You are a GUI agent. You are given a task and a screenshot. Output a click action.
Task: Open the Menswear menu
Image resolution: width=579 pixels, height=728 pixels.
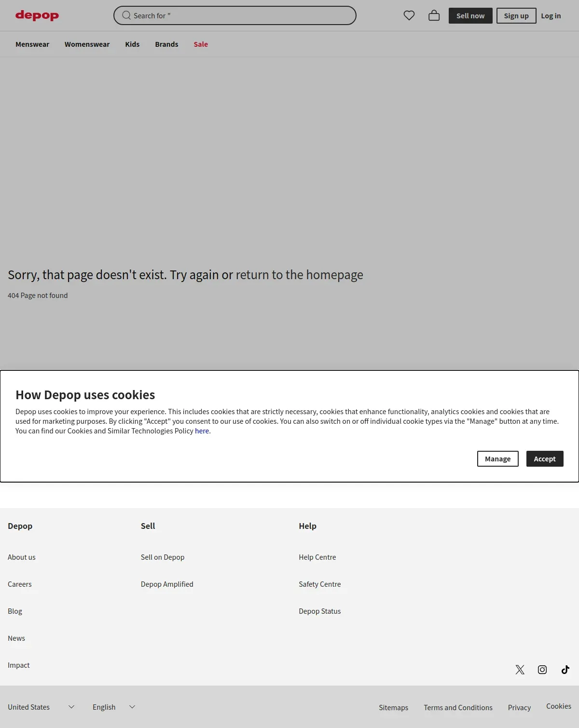tap(32, 44)
